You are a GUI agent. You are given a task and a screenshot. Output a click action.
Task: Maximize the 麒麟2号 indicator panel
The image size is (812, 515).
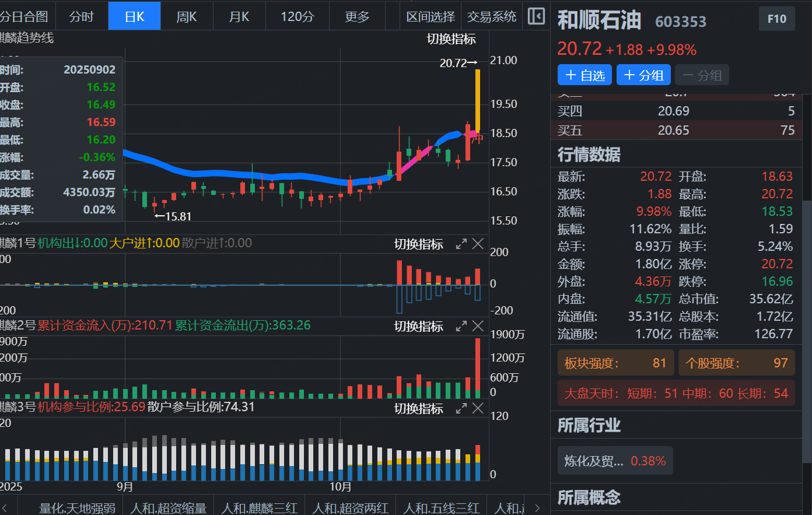pos(461,327)
